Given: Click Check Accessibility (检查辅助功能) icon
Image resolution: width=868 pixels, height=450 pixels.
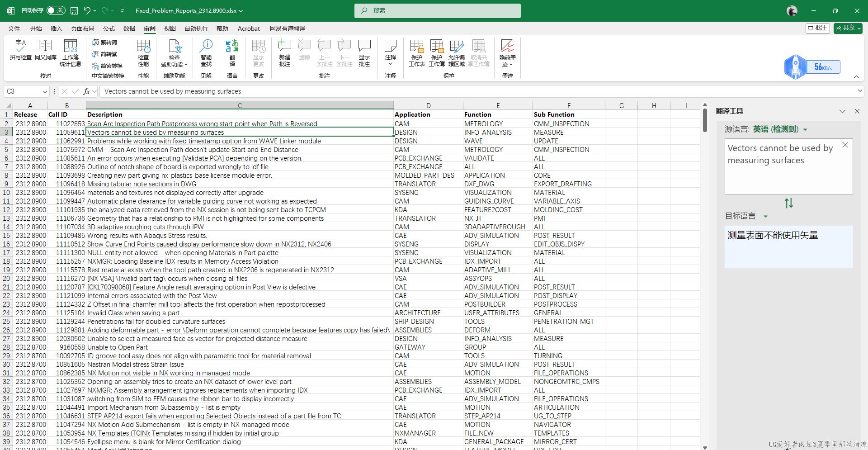Looking at the screenshot, I should 175,53.
